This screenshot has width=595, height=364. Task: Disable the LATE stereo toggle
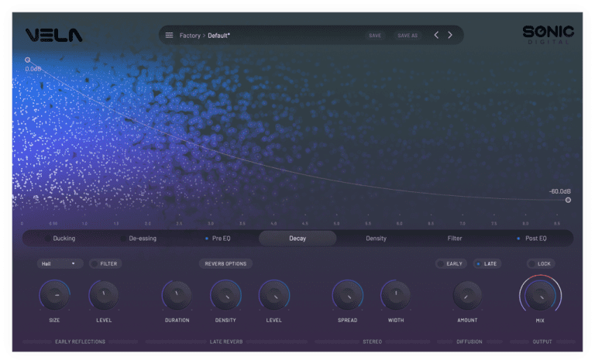[487, 263]
